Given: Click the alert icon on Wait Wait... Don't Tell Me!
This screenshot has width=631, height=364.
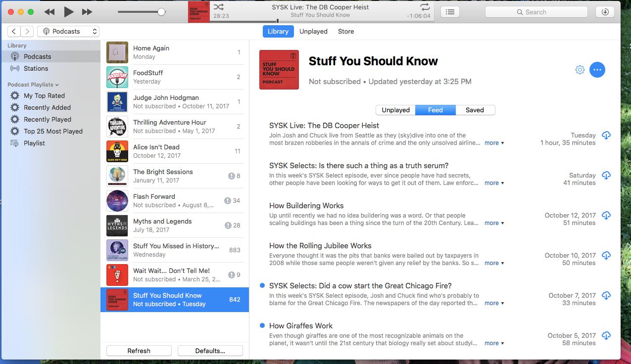Looking at the screenshot, I should click(231, 275).
